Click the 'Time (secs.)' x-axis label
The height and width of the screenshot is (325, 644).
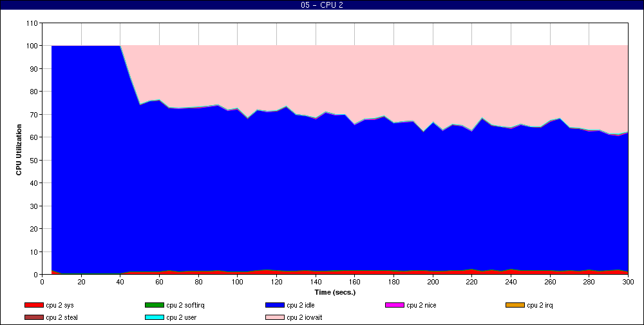335,293
